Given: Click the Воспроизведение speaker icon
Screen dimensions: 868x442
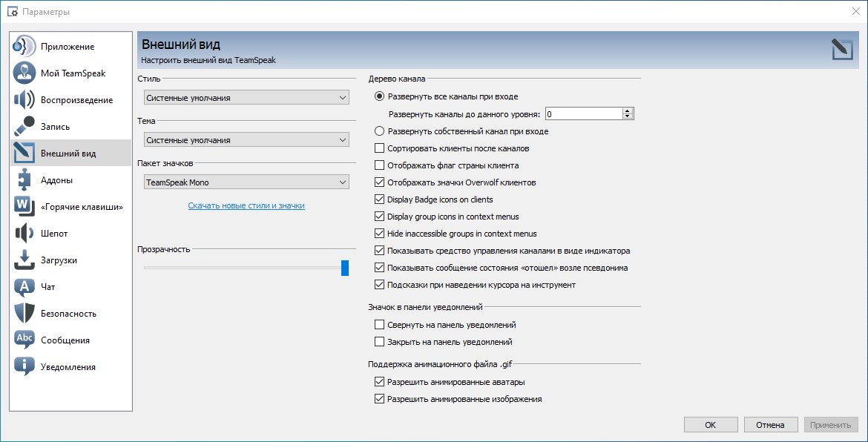Looking at the screenshot, I should tap(24, 99).
